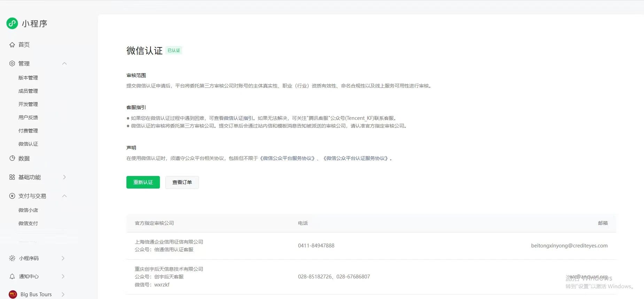
Task: Expand the Big Bus Tours account chevron
Action: [x=63, y=294]
